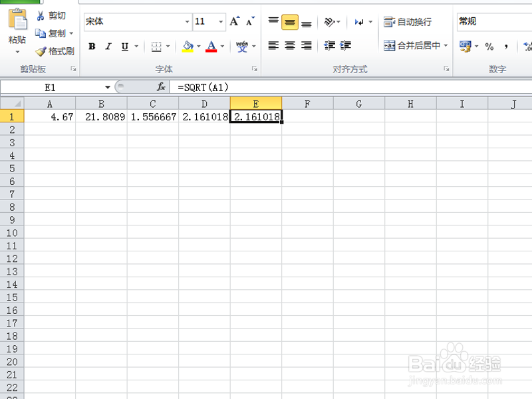Center text horizontally
The image size is (532, 399).
tap(290, 45)
